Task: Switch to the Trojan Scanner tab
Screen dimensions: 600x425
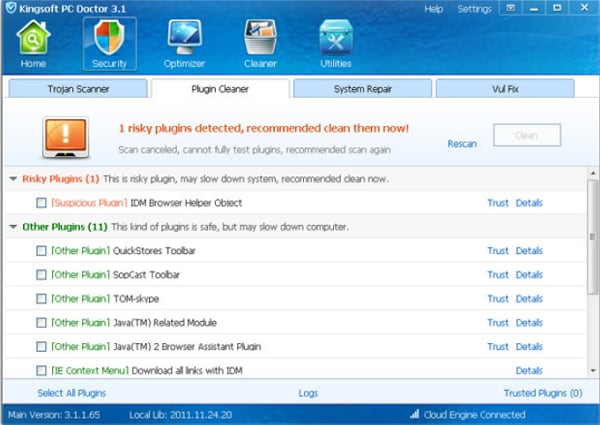Action: click(x=78, y=89)
